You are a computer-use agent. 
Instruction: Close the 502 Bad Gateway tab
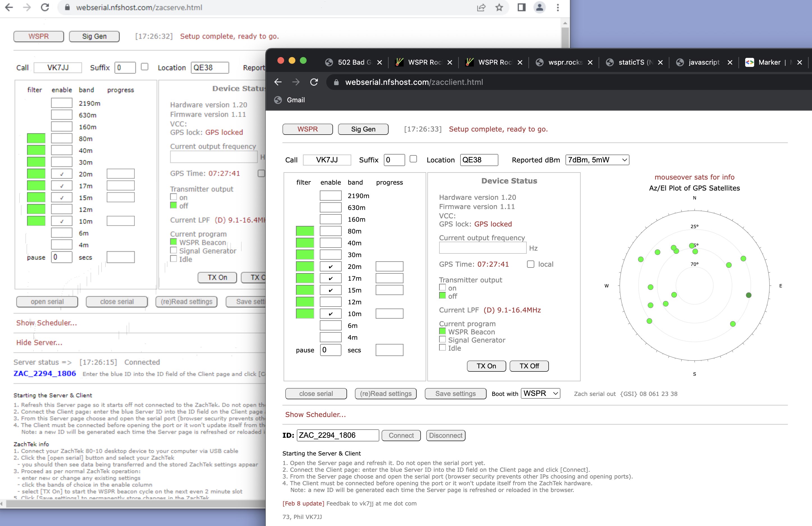click(x=379, y=62)
